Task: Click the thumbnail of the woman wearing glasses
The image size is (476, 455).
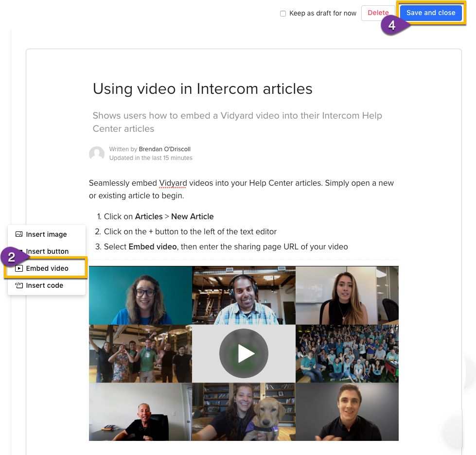Action: [140, 295]
